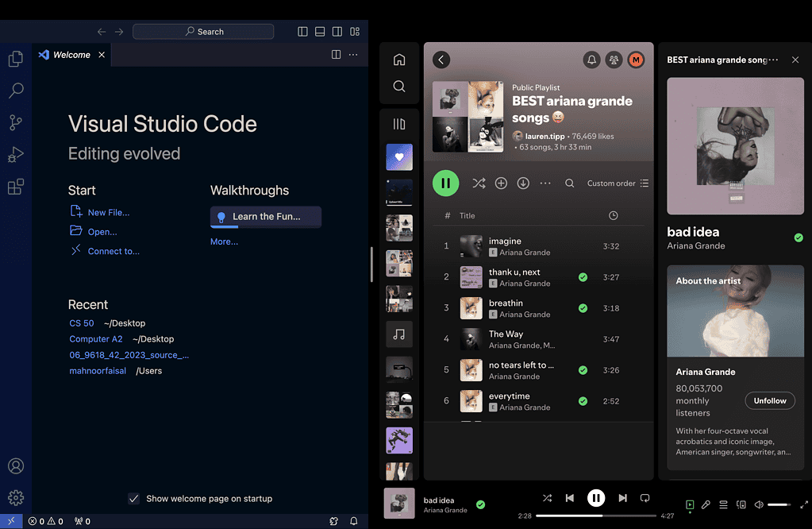Download the playlist with the download icon
Screen dimensions: 812x529
[x=523, y=183]
